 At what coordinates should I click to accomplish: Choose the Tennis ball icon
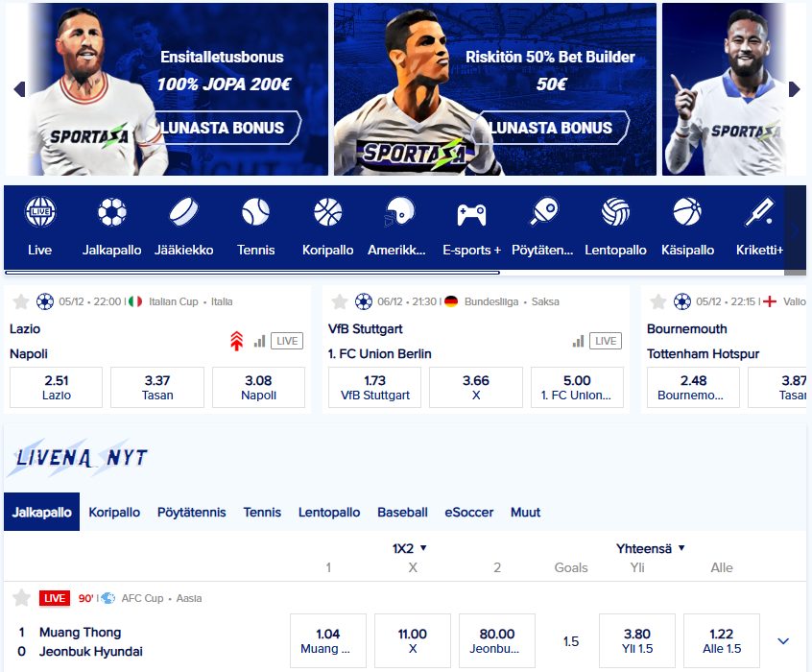[256, 212]
